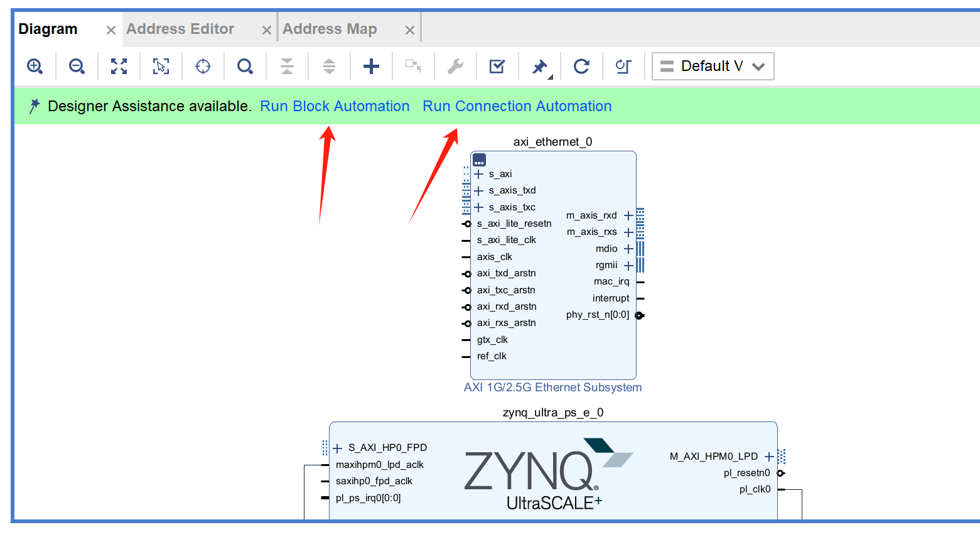Close the Diagram tab
The image size is (980, 537).
[111, 30]
